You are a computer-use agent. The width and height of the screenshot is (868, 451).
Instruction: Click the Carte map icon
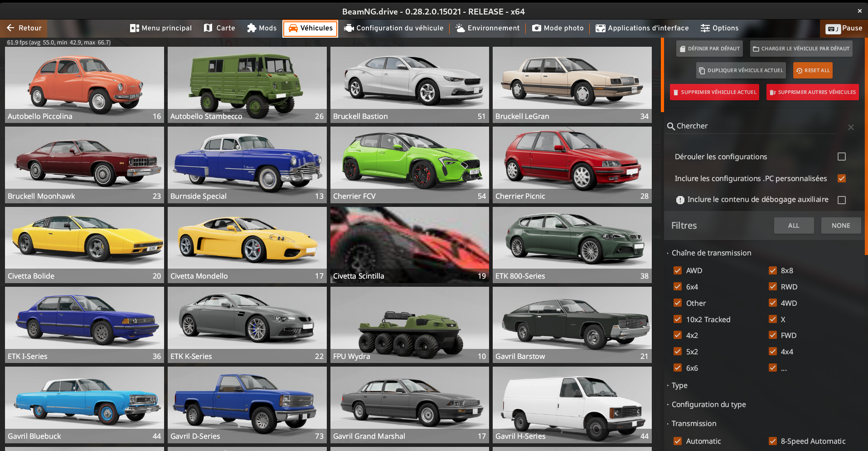tap(208, 28)
